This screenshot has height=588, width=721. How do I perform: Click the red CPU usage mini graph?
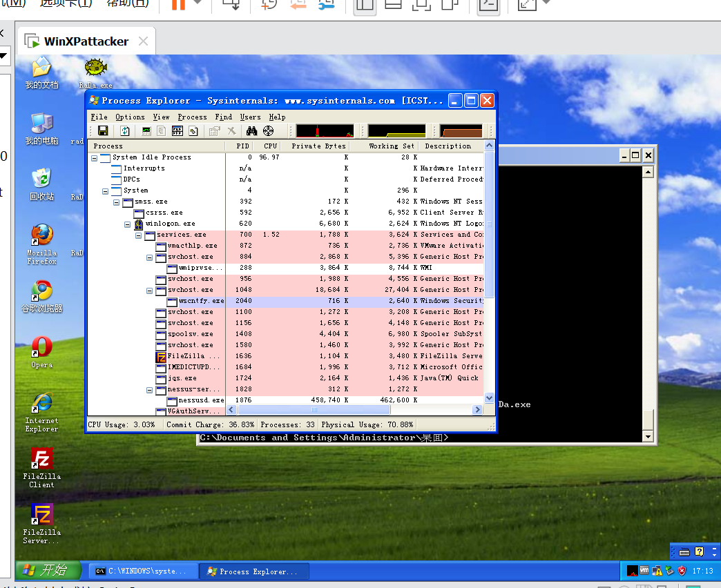(x=325, y=131)
